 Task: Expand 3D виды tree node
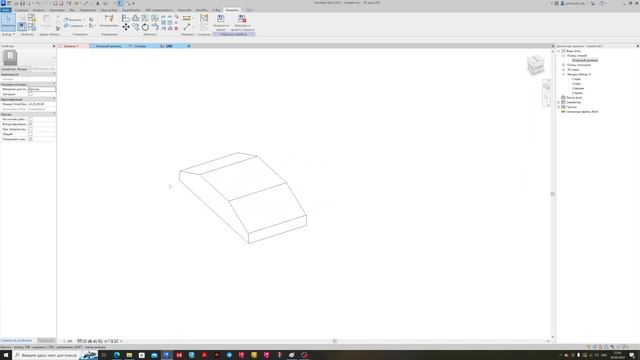[564, 70]
